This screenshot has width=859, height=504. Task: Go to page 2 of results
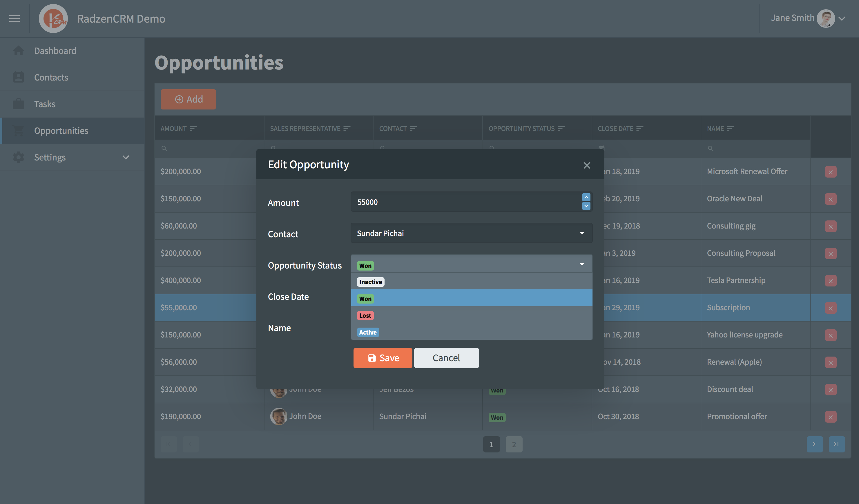[x=514, y=444]
